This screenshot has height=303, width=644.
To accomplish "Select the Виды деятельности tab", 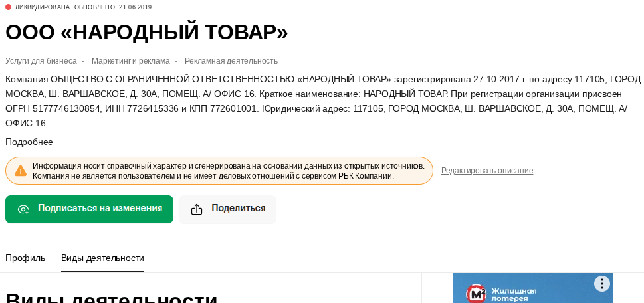I will click(x=102, y=258).
